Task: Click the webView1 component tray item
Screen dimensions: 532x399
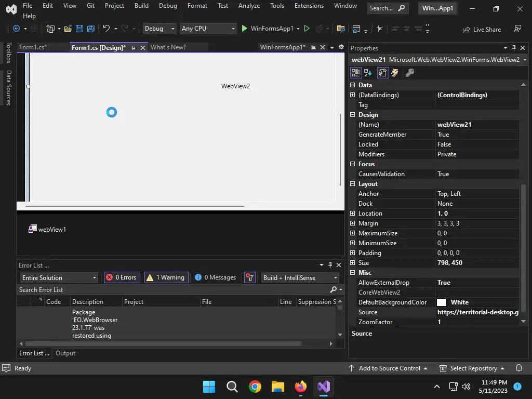Action: click(47, 229)
